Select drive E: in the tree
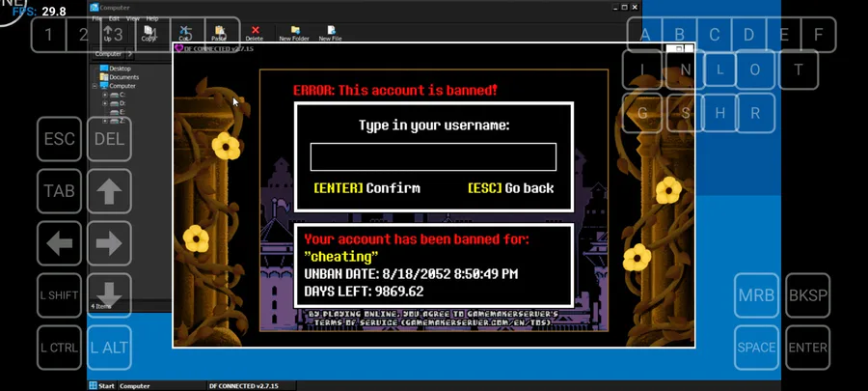 [x=118, y=112]
